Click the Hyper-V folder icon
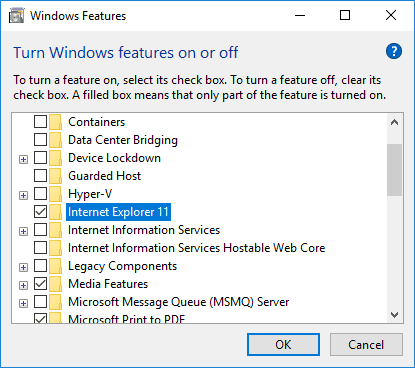The width and height of the screenshot is (415, 368). pos(55,194)
